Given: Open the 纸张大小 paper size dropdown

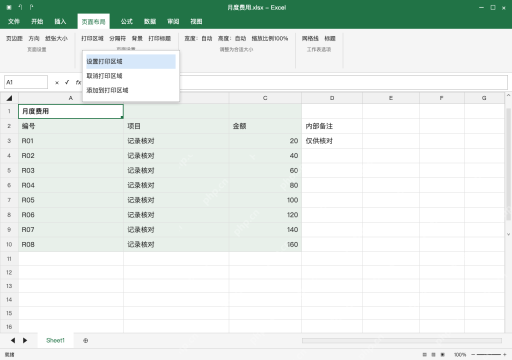Looking at the screenshot, I should pyautogui.click(x=56, y=39).
